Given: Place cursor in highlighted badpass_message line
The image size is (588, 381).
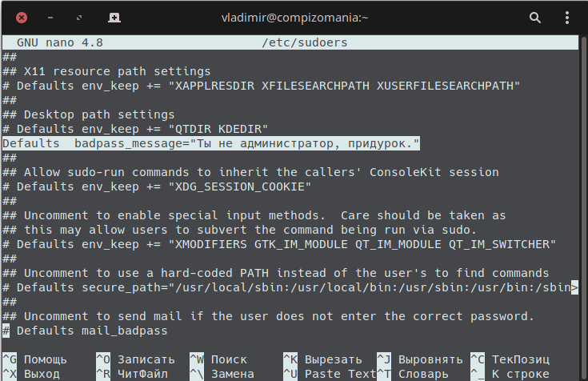Looking at the screenshot, I should 210,143.
